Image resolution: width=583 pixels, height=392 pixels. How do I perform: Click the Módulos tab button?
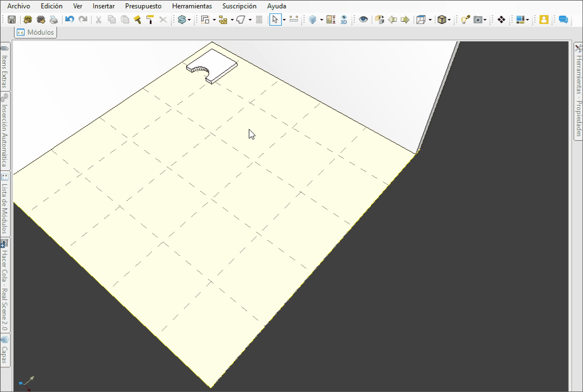(36, 32)
